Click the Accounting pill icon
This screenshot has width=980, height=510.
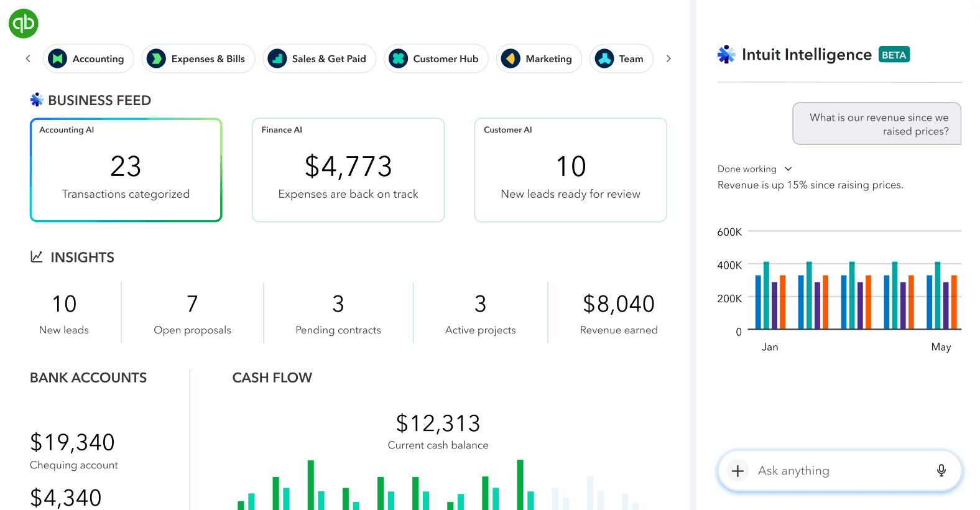[x=58, y=58]
